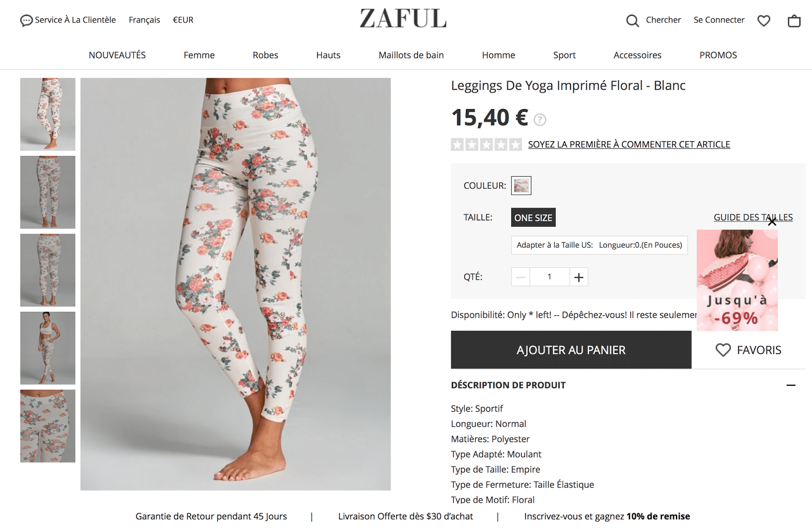Image resolution: width=812 pixels, height=529 pixels.
Task: Open the shopping bag icon
Action: click(794, 20)
